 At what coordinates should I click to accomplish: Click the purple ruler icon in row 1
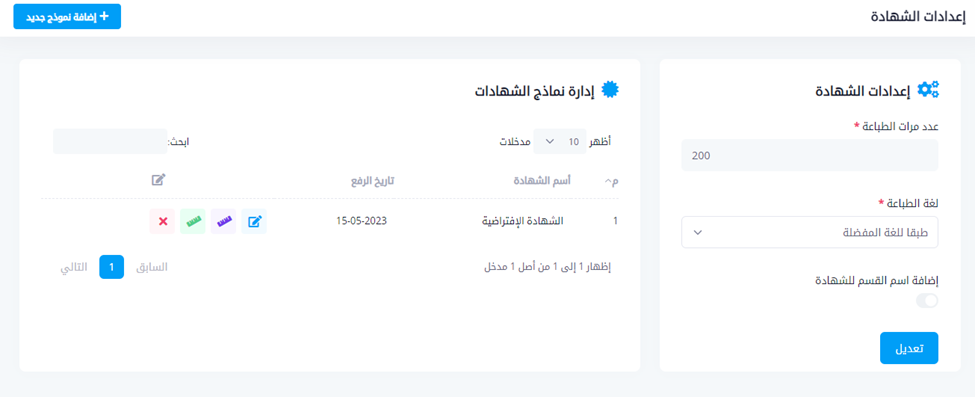coord(223,222)
